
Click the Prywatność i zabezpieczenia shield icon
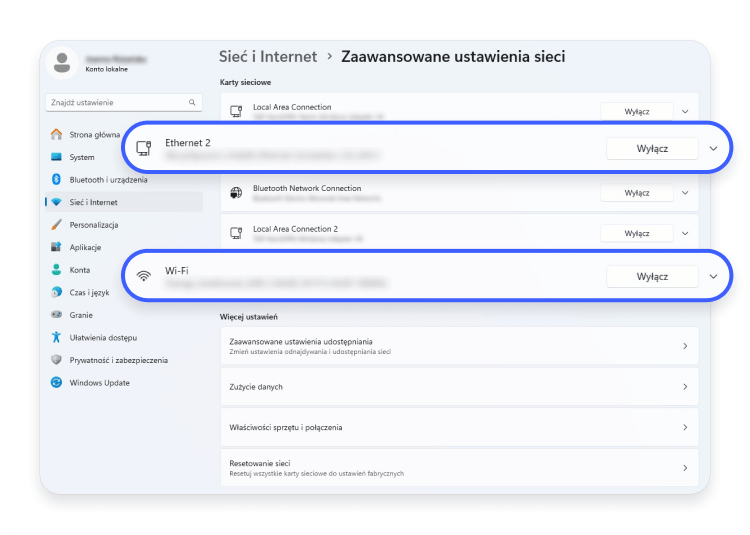56,360
